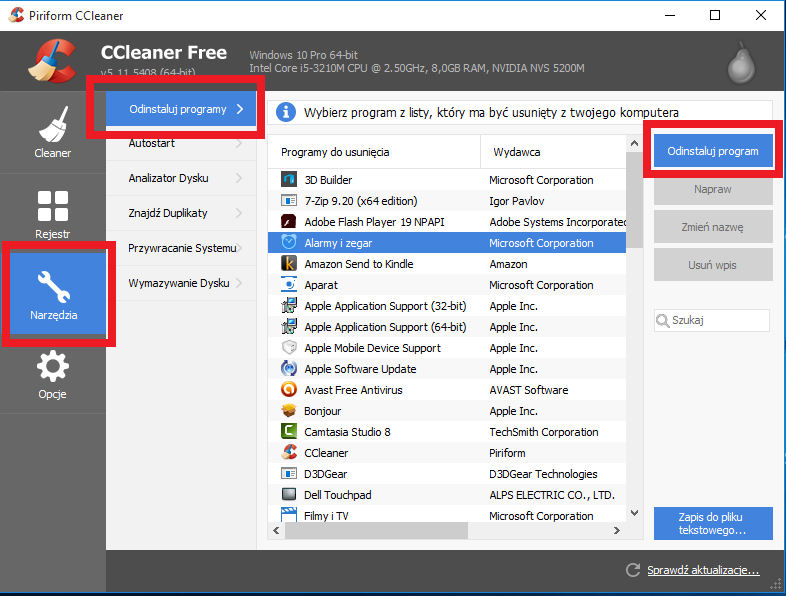Select the Bonjour program name

pos(322,411)
